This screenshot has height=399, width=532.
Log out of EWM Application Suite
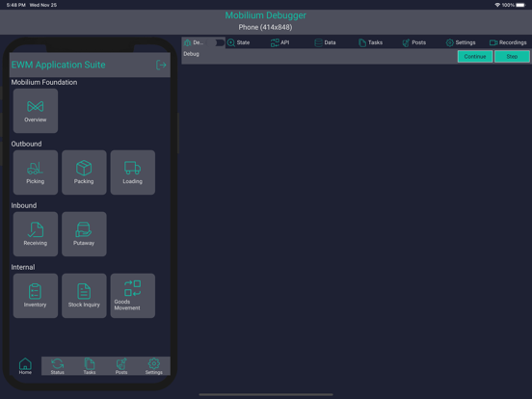pyautogui.click(x=161, y=65)
